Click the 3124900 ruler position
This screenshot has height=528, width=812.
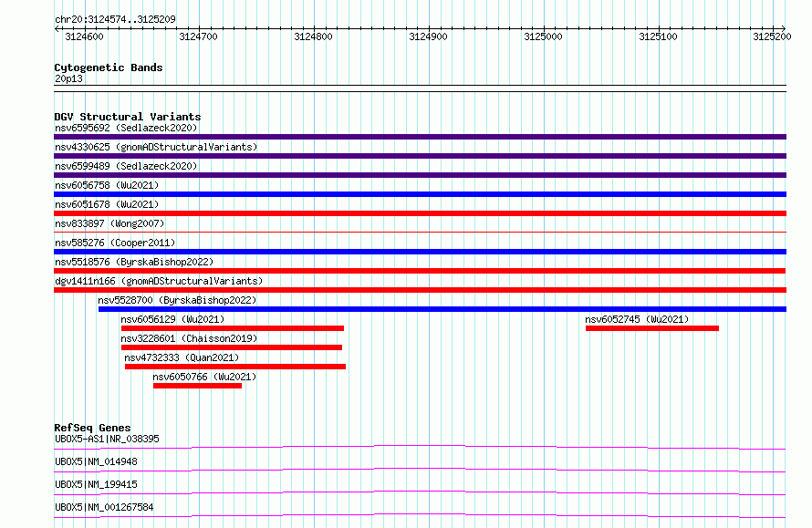[428, 36]
